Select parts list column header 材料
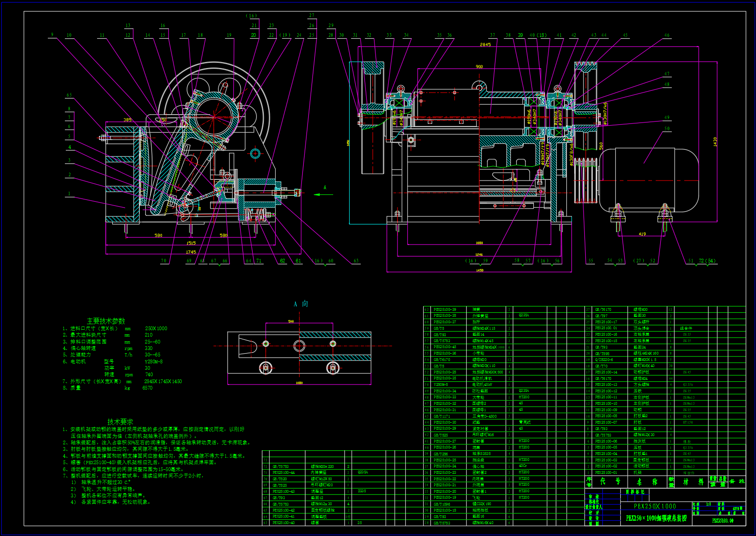Image resolution: width=756 pixels, height=536 pixels. pyautogui.click(x=693, y=481)
